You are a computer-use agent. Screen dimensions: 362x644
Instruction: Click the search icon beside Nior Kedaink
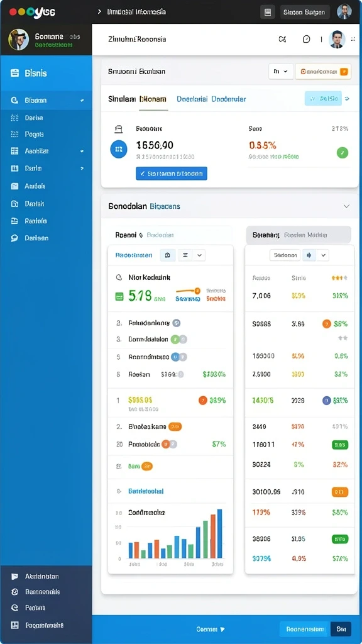tap(119, 277)
